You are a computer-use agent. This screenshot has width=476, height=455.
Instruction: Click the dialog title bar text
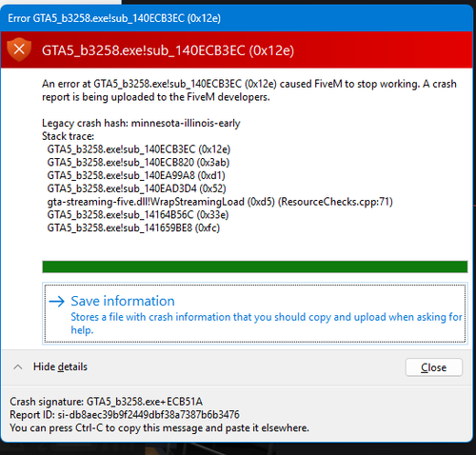114,18
